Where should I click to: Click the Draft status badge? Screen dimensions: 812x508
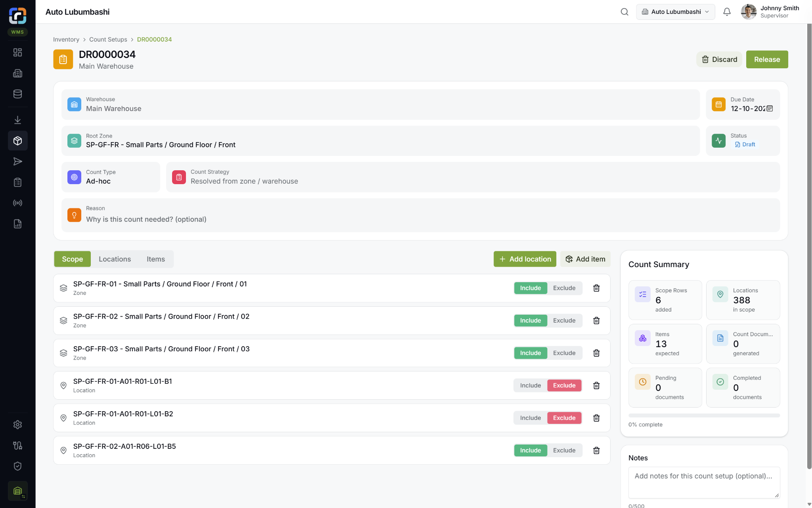pyautogui.click(x=745, y=145)
